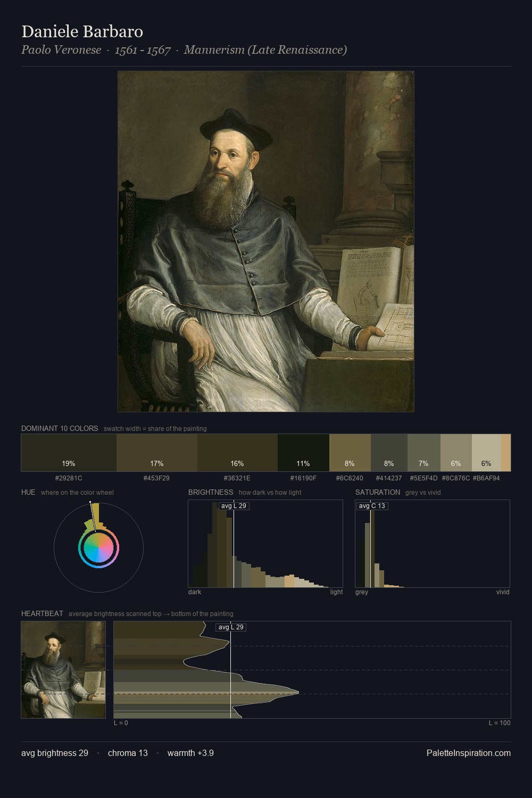The height and width of the screenshot is (798, 532).
Task: Click the 'DOMINANT 10 COLORS' heading
Action: click(60, 428)
